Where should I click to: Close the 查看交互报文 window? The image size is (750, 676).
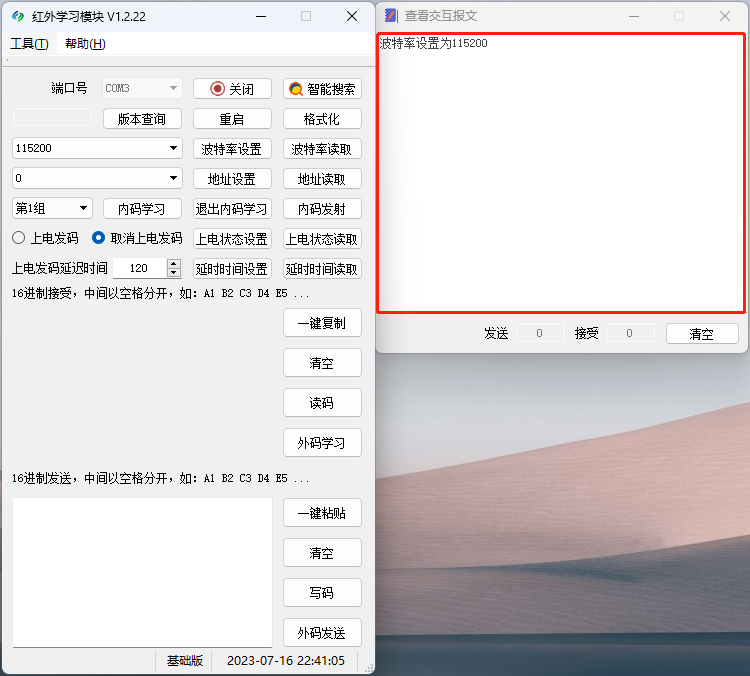point(725,16)
